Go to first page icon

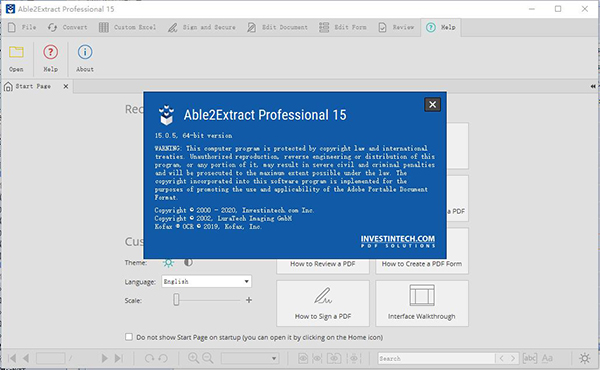[x=12, y=358]
